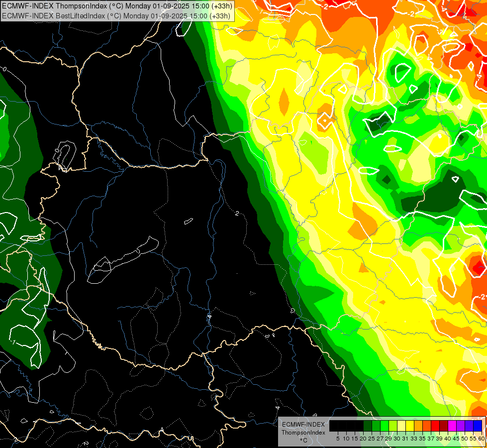
Task: Click the -1 contour label on the map
Action: [x=12, y=342]
